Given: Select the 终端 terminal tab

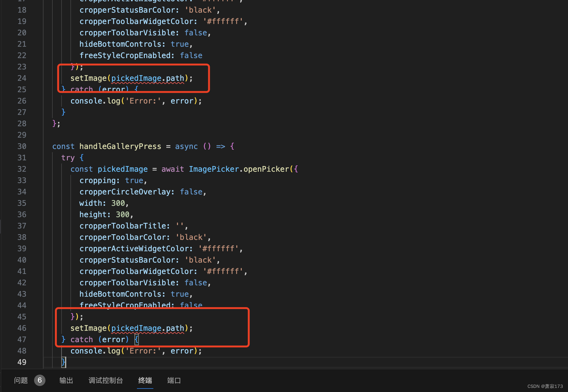Looking at the screenshot, I should (145, 380).
